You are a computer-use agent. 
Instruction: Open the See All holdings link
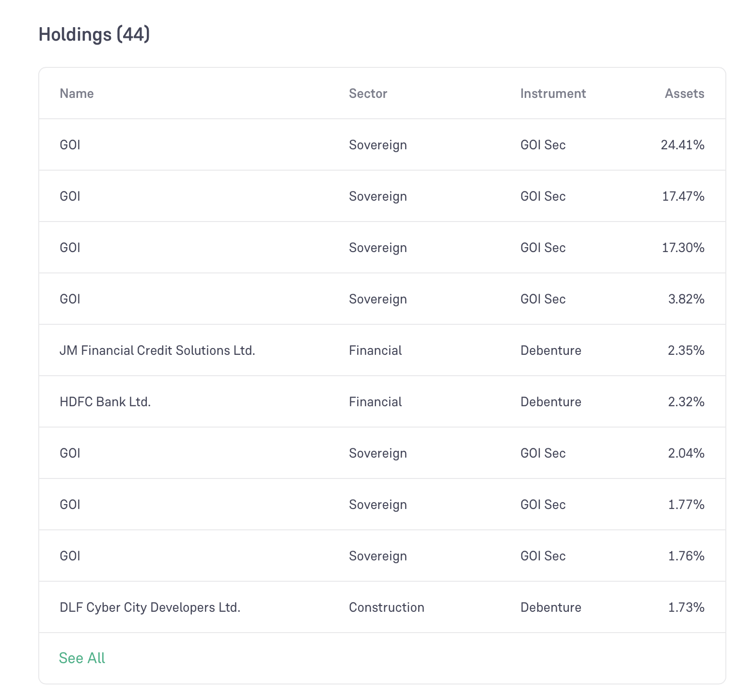click(x=82, y=658)
